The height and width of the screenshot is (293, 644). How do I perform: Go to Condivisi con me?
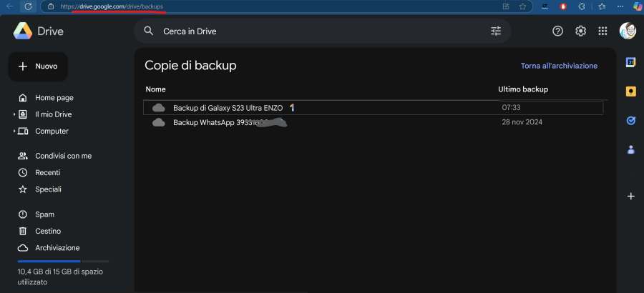tap(63, 156)
